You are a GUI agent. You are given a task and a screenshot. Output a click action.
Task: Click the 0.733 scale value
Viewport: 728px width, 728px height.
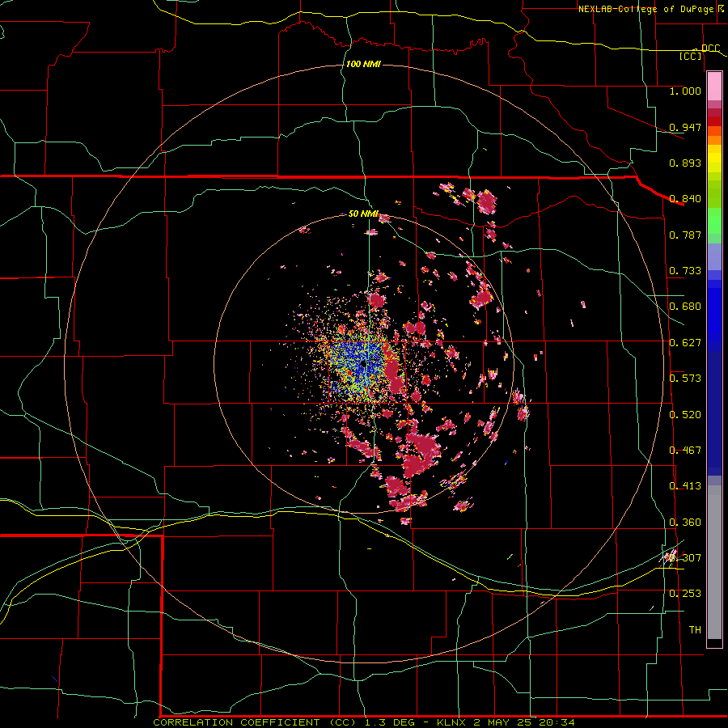click(x=685, y=271)
